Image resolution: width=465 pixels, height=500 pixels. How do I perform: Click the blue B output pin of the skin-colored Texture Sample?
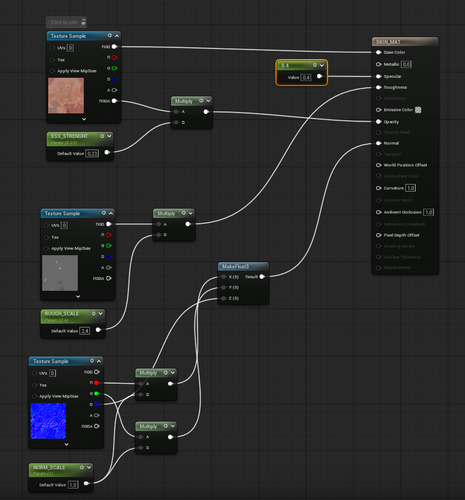pyautogui.click(x=114, y=79)
